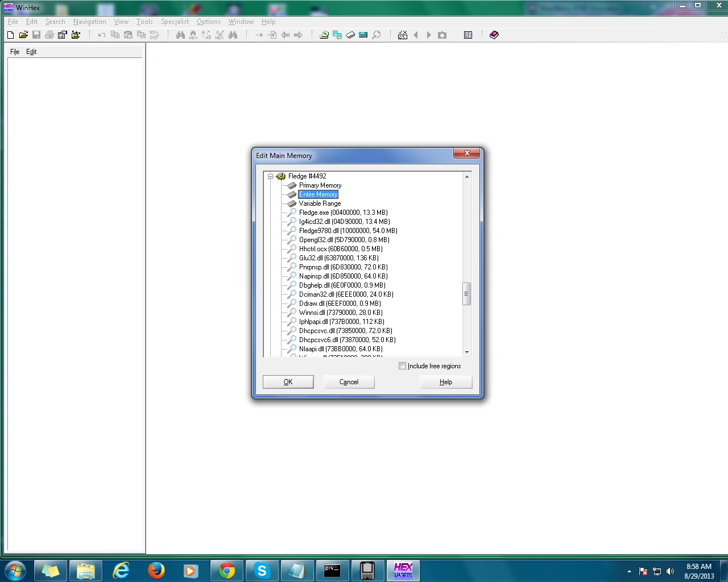
Task: Click the Open RAM chip icon
Action: (x=350, y=35)
